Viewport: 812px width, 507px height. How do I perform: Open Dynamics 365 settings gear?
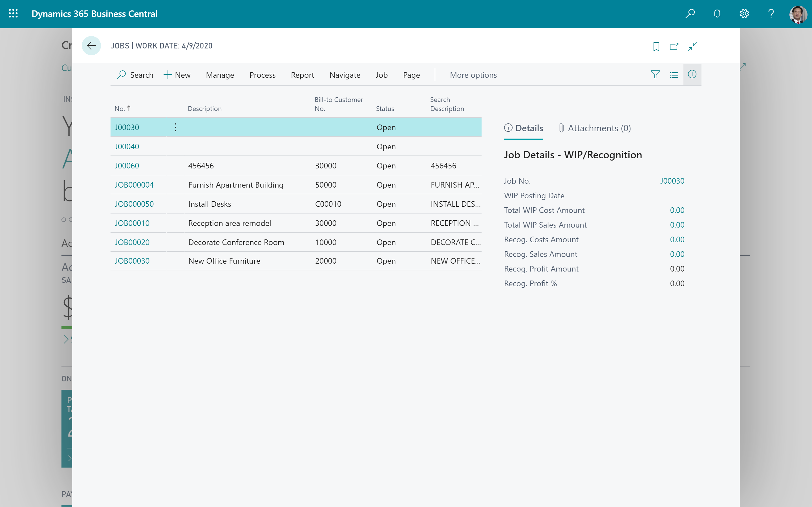(x=744, y=14)
